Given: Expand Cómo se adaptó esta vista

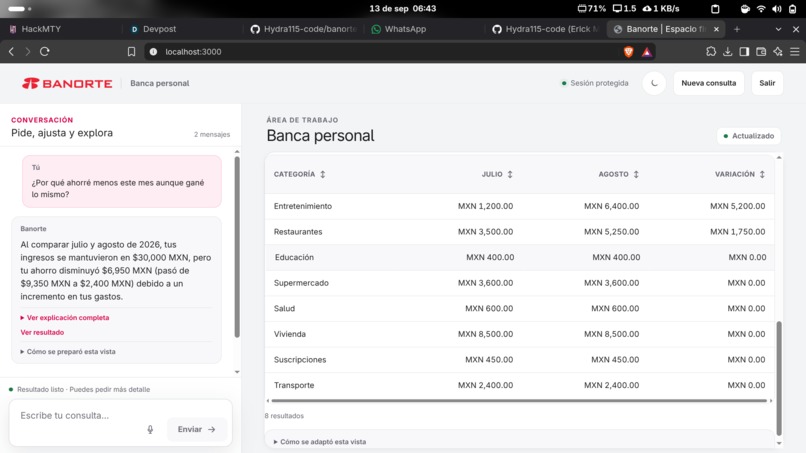Looking at the screenshot, I should click(x=320, y=442).
